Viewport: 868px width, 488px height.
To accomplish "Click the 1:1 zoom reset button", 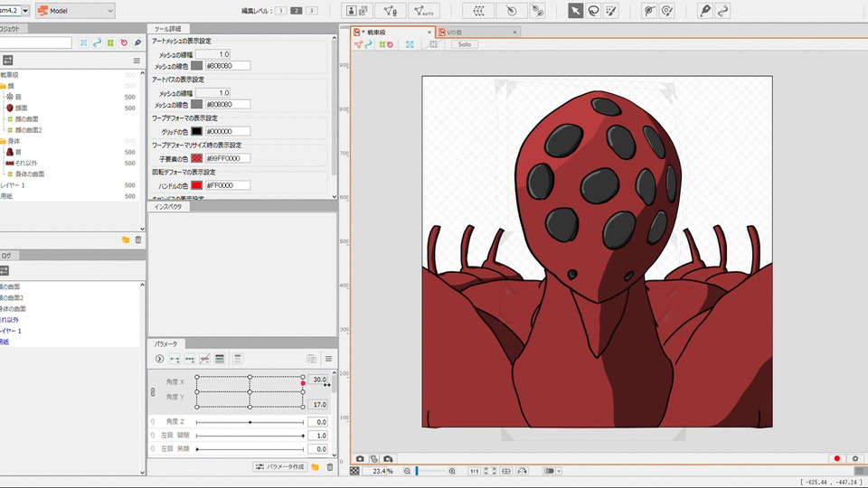I will click(x=475, y=471).
